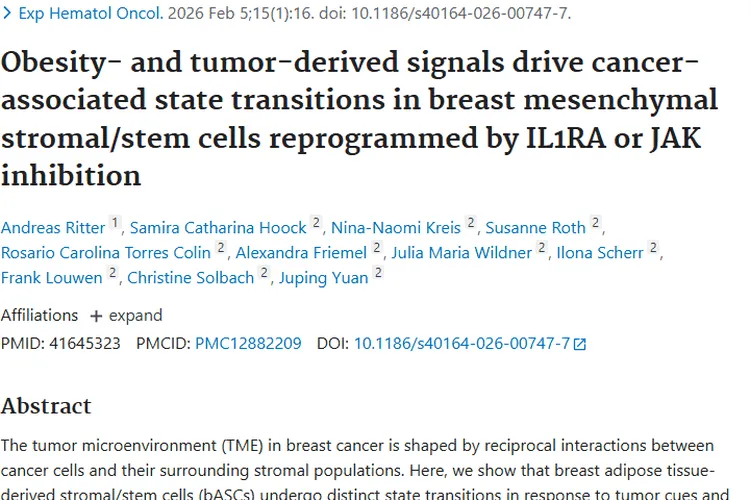Select author Christine Solbach
The width and height of the screenshot is (750, 500).
[190, 277]
